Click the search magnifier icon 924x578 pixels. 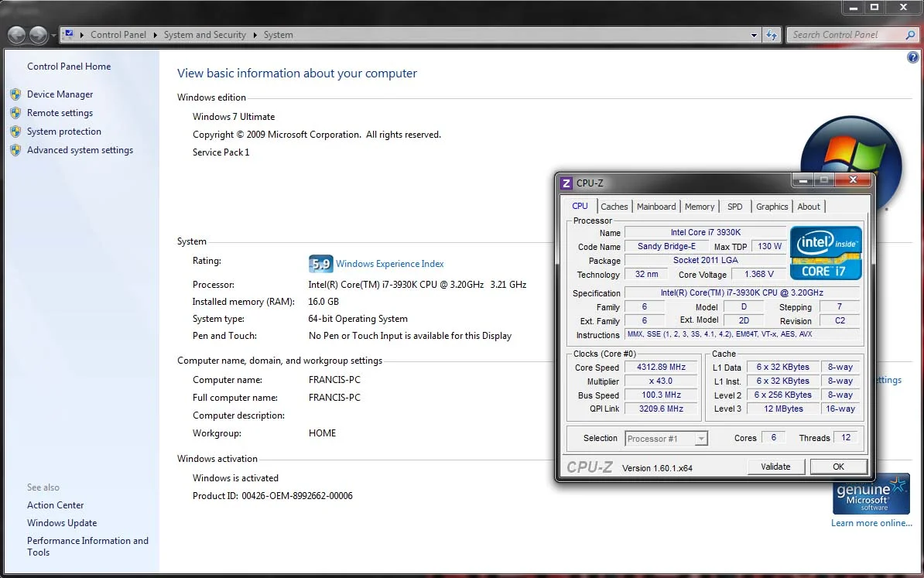(x=910, y=35)
